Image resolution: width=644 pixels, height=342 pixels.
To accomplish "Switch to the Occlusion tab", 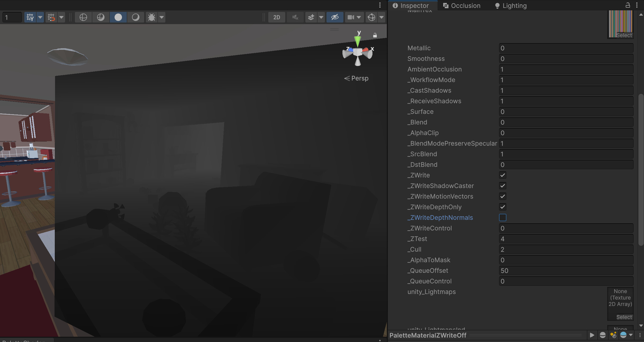I will [465, 5].
